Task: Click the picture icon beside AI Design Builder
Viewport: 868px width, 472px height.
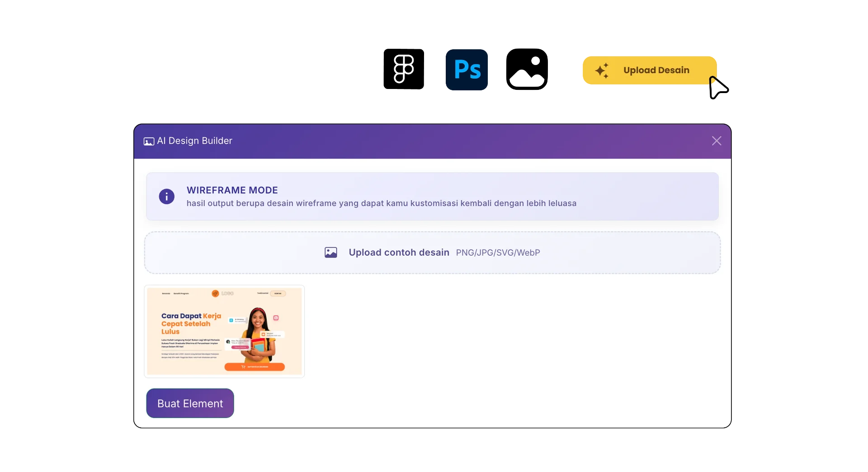Action: tap(149, 141)
